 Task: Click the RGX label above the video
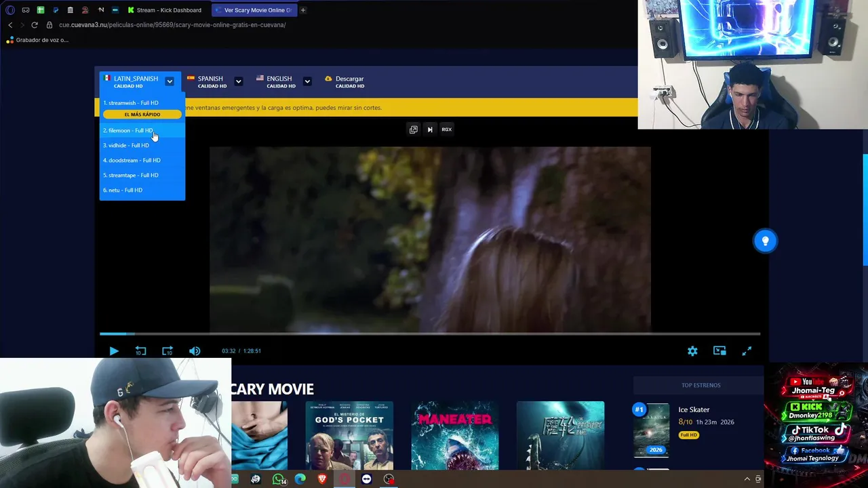pos(446,129)
